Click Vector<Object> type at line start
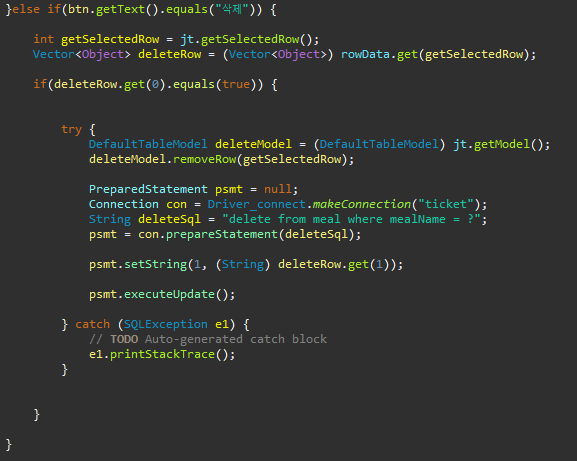This screenshot has width=577, height=461. pos(82,54)
